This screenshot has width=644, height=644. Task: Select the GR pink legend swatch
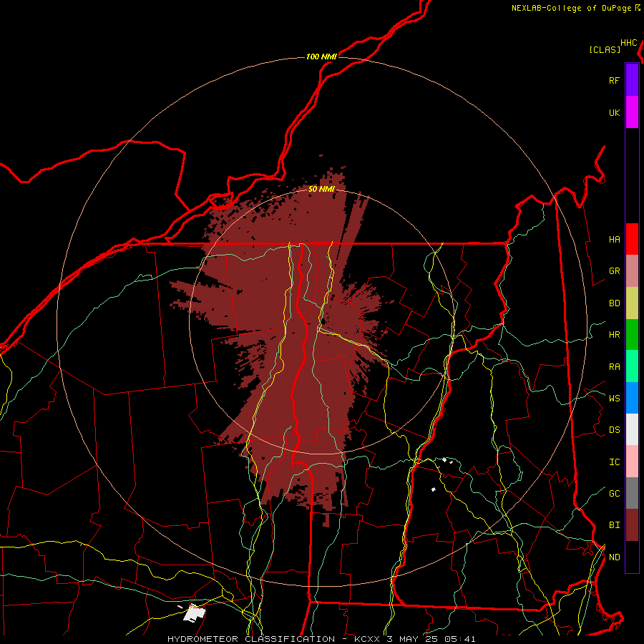click(x=632, y=271)
